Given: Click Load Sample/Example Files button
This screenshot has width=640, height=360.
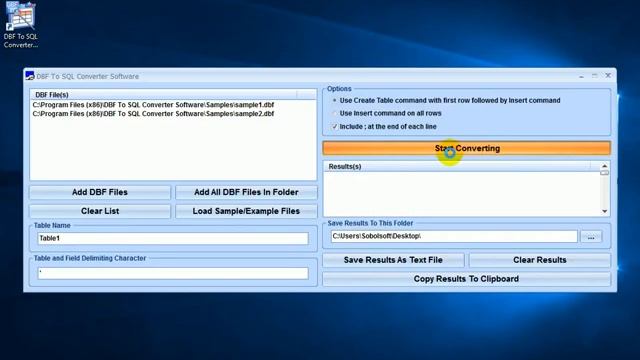Looking at the screenshot, I should click(246, 211).
